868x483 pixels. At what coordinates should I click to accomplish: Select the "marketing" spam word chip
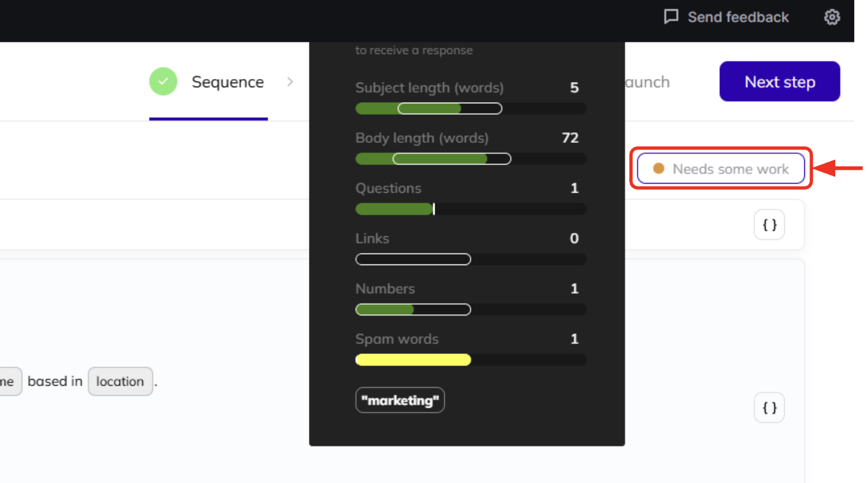pyautogui.click(x=400, y=400)
